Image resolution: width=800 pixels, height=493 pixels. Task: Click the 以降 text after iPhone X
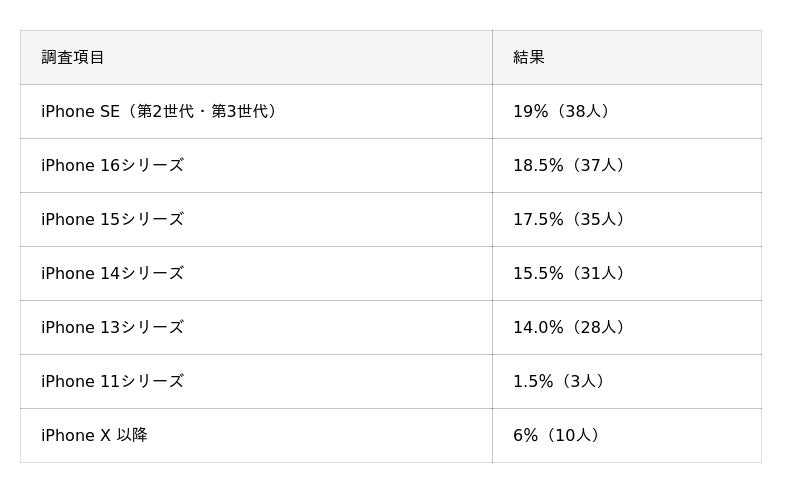click(132, 436)
